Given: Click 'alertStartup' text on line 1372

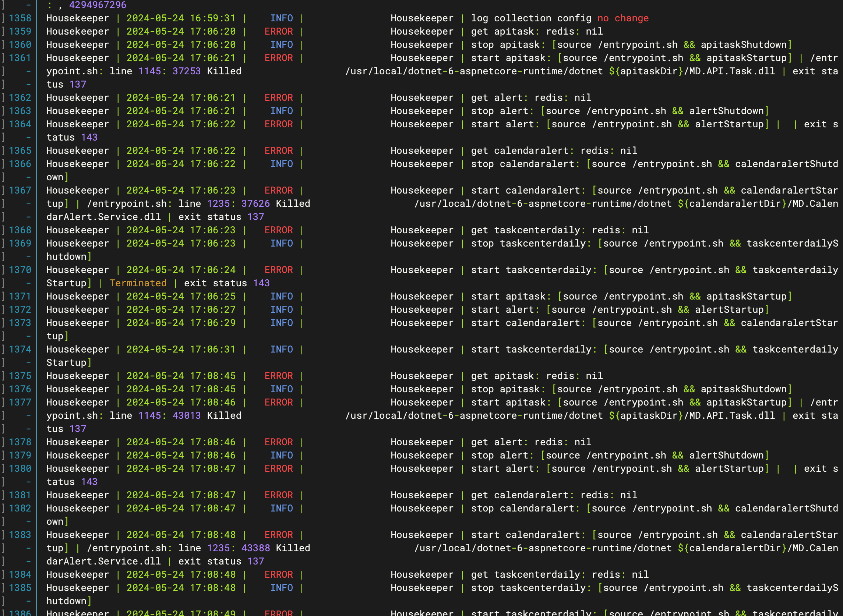Looking at the screenshot, I should (729, 310).
